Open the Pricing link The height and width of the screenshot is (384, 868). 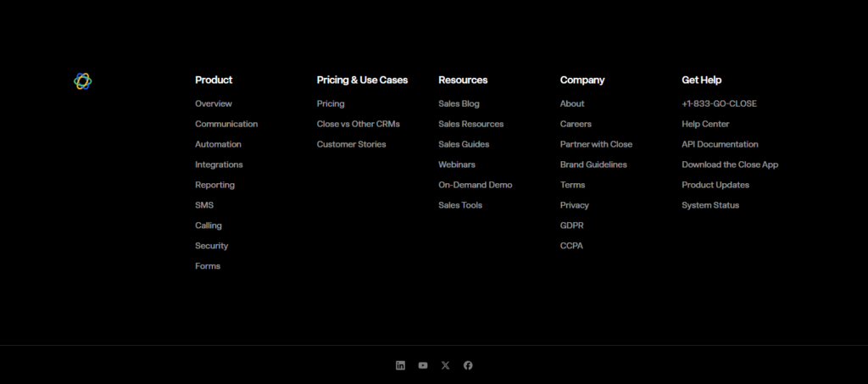point(331,103)
